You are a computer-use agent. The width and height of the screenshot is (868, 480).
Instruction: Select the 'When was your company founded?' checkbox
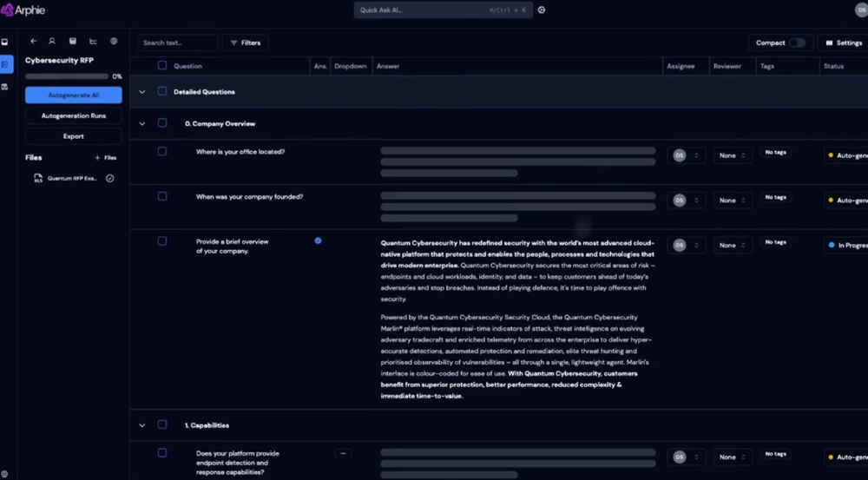(162, 196)
